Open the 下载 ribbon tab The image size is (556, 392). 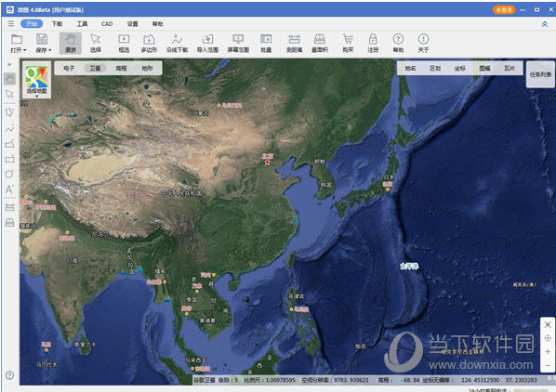pyautogui.click(x=57, y=24)
